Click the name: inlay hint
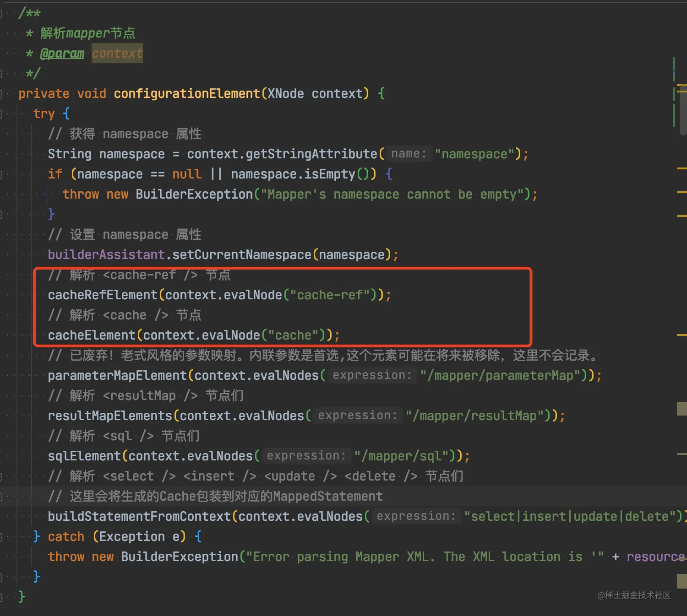The image size is (687, 616). pyautogui.click(x=409, y=154)
